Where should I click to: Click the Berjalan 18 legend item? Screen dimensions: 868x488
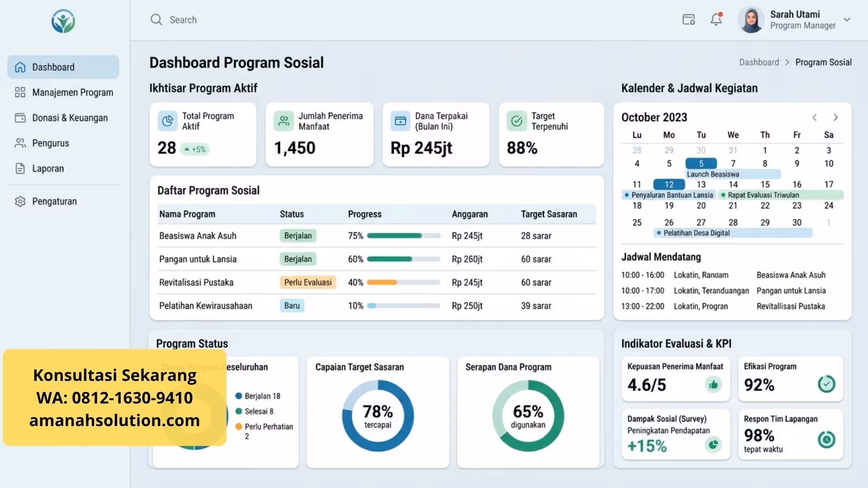(258, 396)
